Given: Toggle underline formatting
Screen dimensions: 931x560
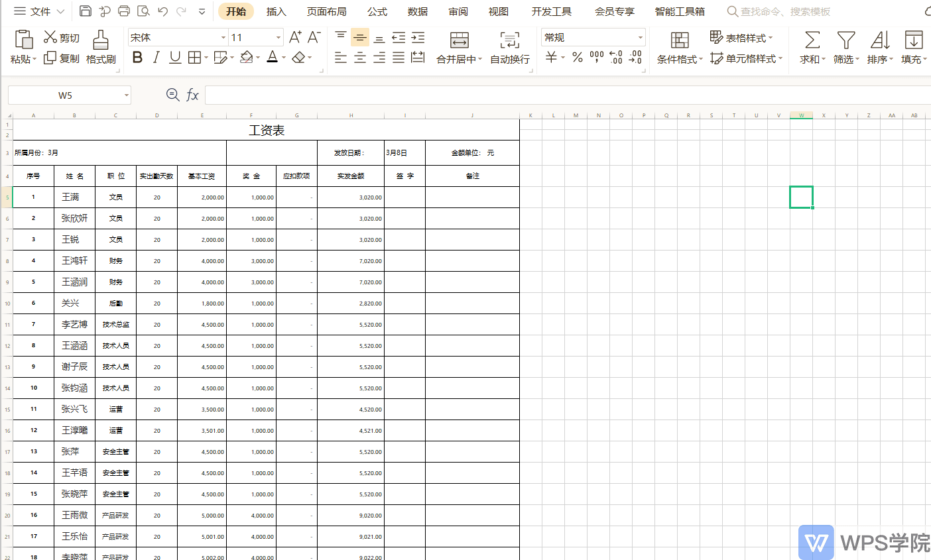Looking at the screenshot, I should (175, 58).
